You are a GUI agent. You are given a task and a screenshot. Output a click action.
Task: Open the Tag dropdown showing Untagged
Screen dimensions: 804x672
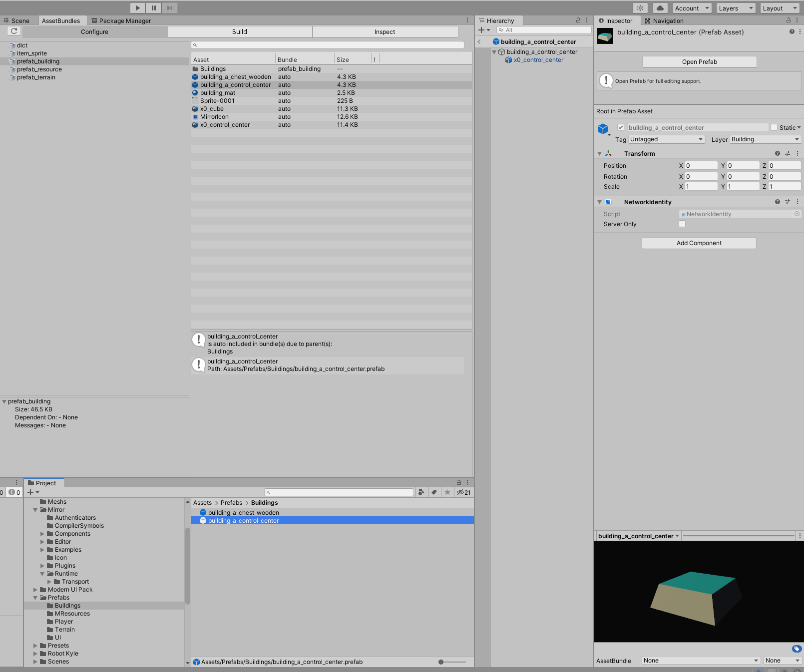point(666,139)
